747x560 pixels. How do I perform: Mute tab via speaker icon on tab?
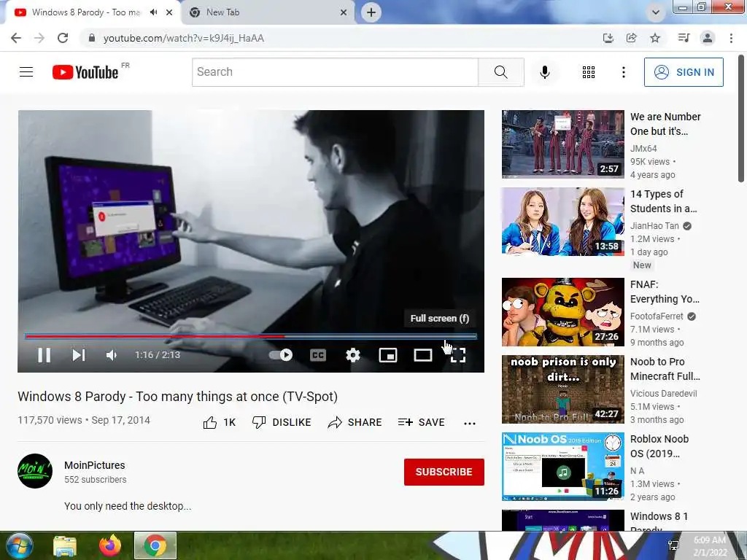pyautogui.click(x=153, y=12)
